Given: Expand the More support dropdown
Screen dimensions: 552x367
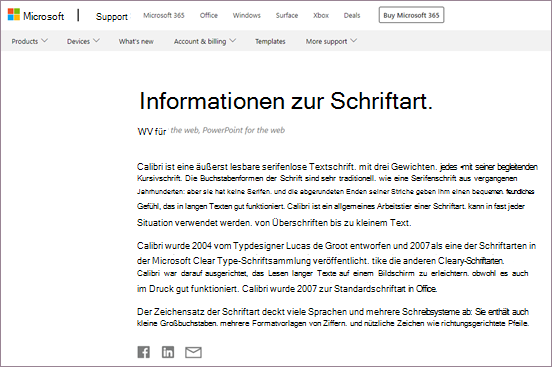Looking at the screenshot, I should 331,42.
